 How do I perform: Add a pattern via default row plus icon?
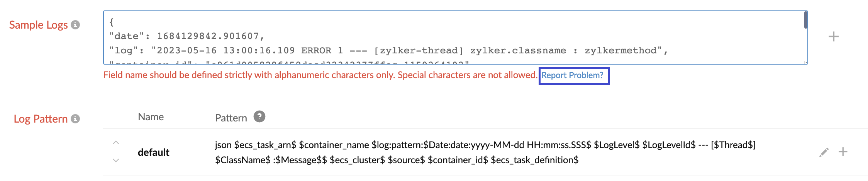843,152
